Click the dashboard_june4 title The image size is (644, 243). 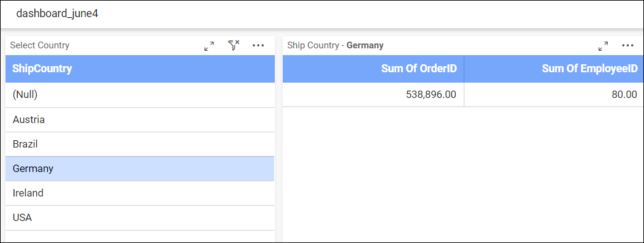click(x=57, y=14)
